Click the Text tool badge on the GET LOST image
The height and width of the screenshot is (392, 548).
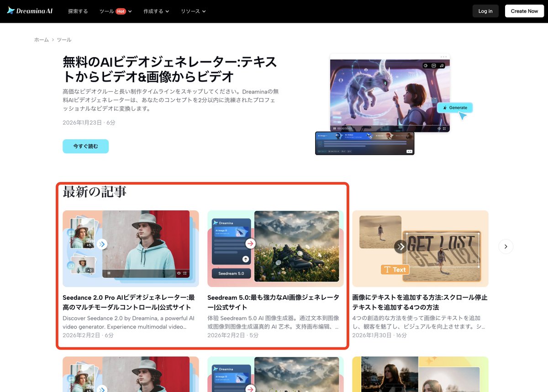pos(395,270)
